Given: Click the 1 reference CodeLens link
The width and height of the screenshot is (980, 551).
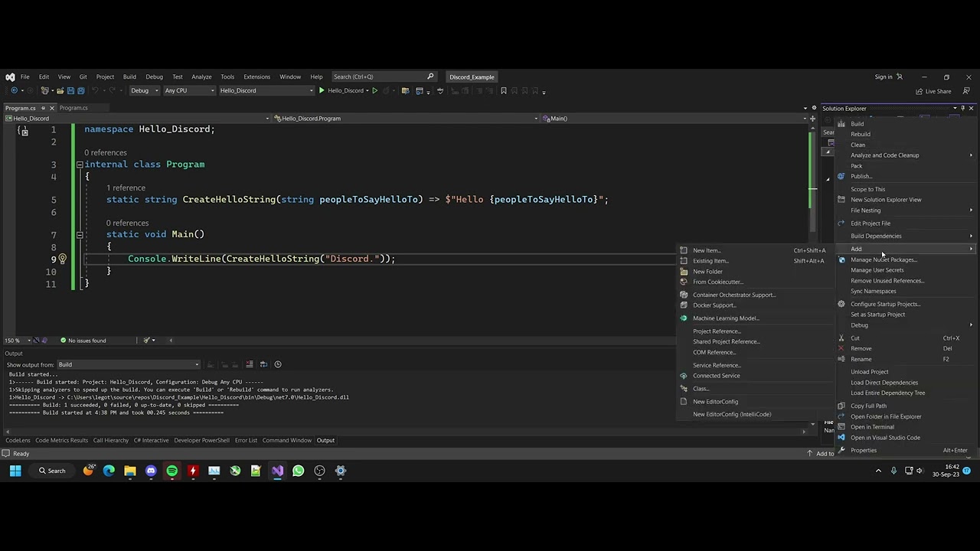Looking at the screenshot, I should tap(126, 187).
